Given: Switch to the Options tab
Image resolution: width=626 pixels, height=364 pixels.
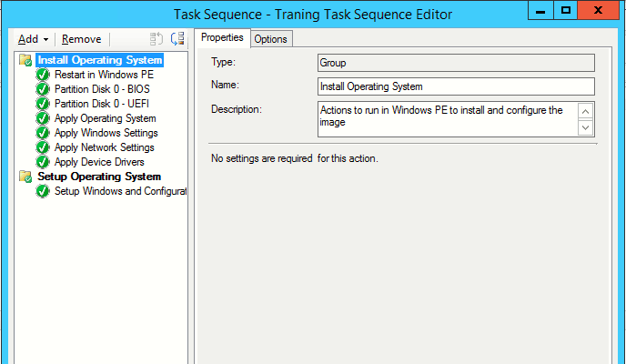Looking at the screenshot, I should pyautogui.click(x=270, y=39).
